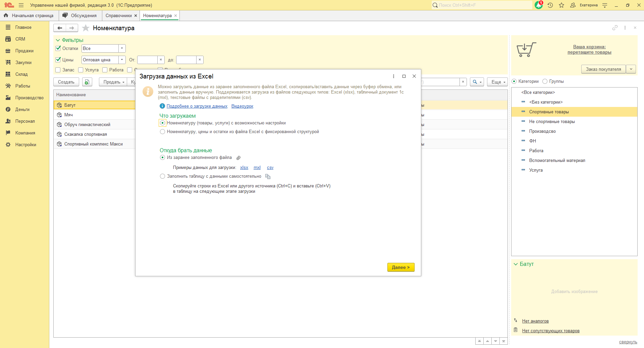Open favorites star in title bar
This screenshot has height=348, width=644.
[x=561, y=5]
